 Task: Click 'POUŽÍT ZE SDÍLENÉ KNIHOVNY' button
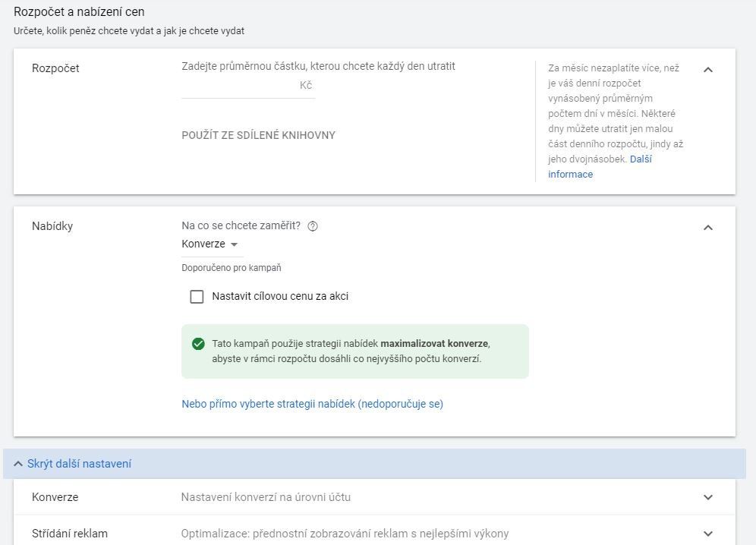point(258,136)
